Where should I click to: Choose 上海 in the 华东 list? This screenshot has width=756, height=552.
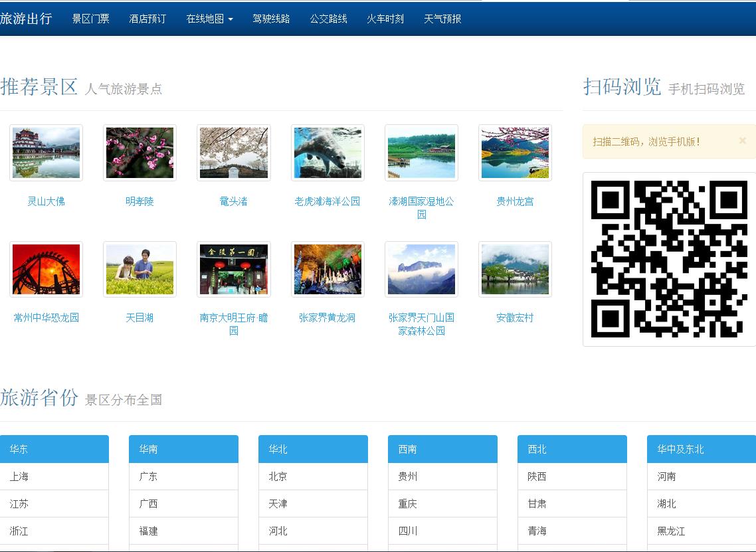pos(54,477)
